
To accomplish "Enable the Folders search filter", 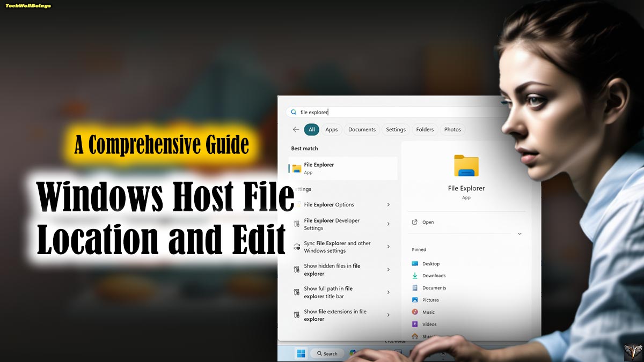I will (425, 129).
